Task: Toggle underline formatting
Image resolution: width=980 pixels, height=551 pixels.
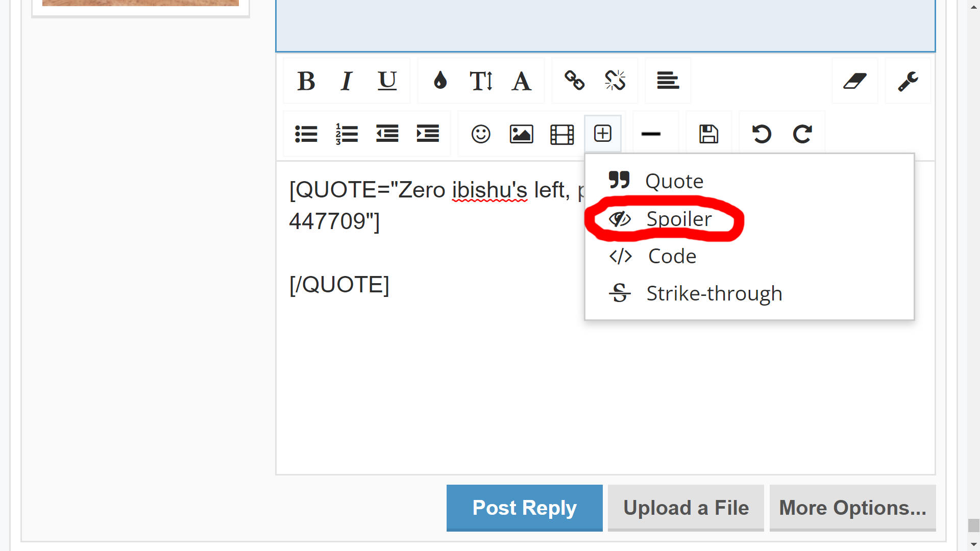Action: click(x=387, y=81)
